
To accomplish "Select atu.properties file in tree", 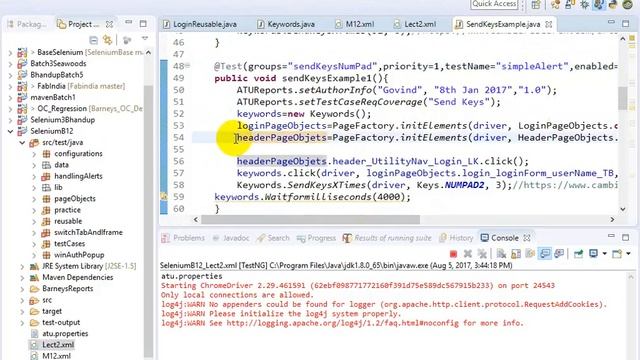I will pyautogui.click(x=65, y=334).
